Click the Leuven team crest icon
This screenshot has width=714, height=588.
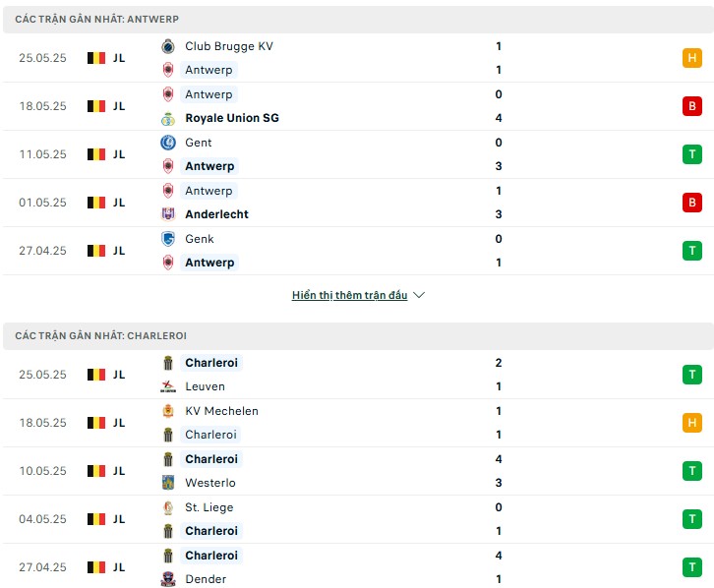pos(168,386)
